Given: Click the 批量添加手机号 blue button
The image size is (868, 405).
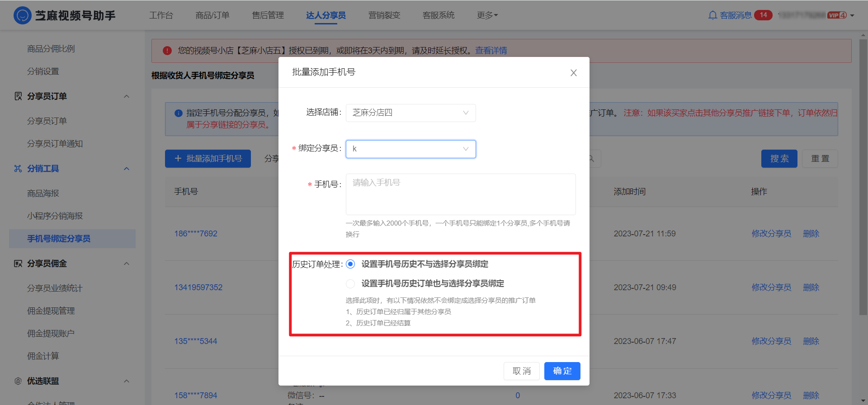Looking at the screenshot, I should click(x=208, y=159).
